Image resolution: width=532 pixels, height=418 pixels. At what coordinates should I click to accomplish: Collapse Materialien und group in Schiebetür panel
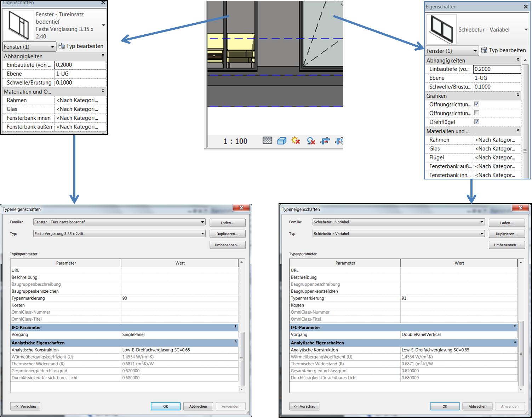[518, 130]
